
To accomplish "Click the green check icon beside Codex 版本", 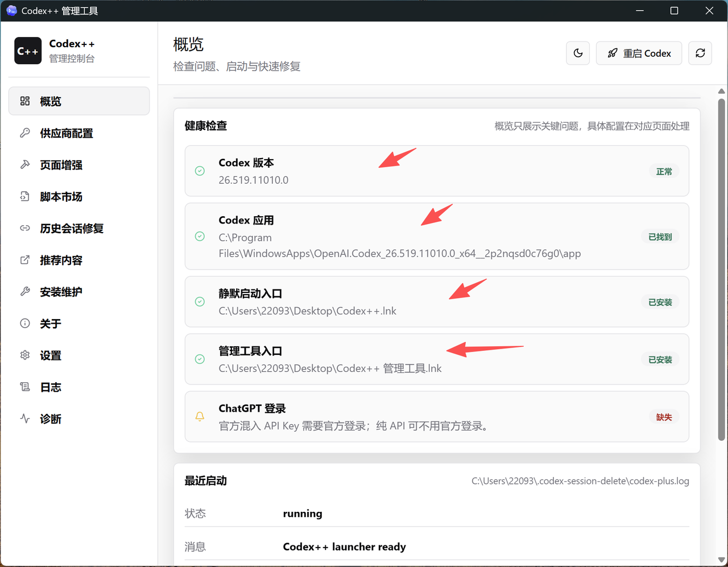I will pos(200,171).
